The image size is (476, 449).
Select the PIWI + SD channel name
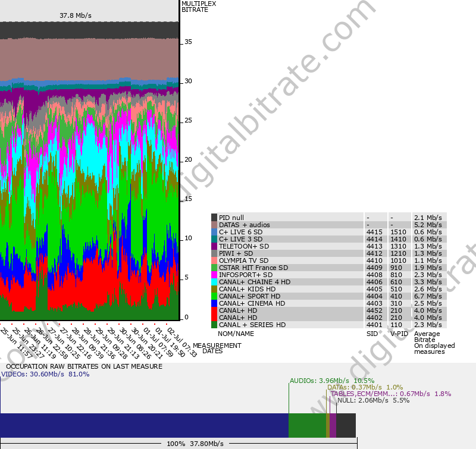236,253
